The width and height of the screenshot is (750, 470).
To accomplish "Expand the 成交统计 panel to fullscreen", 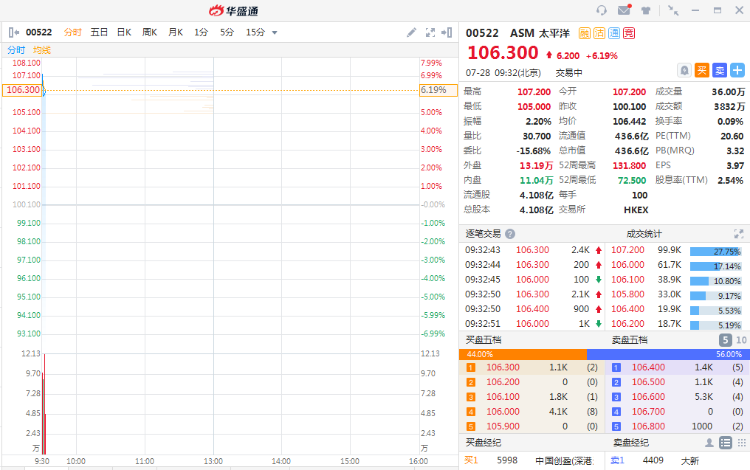I will pos(739,234).
